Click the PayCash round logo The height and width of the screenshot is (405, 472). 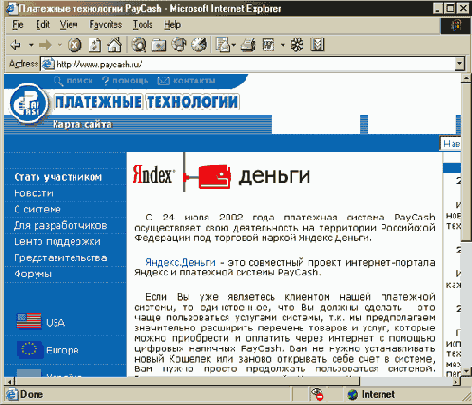click(28, 105)
